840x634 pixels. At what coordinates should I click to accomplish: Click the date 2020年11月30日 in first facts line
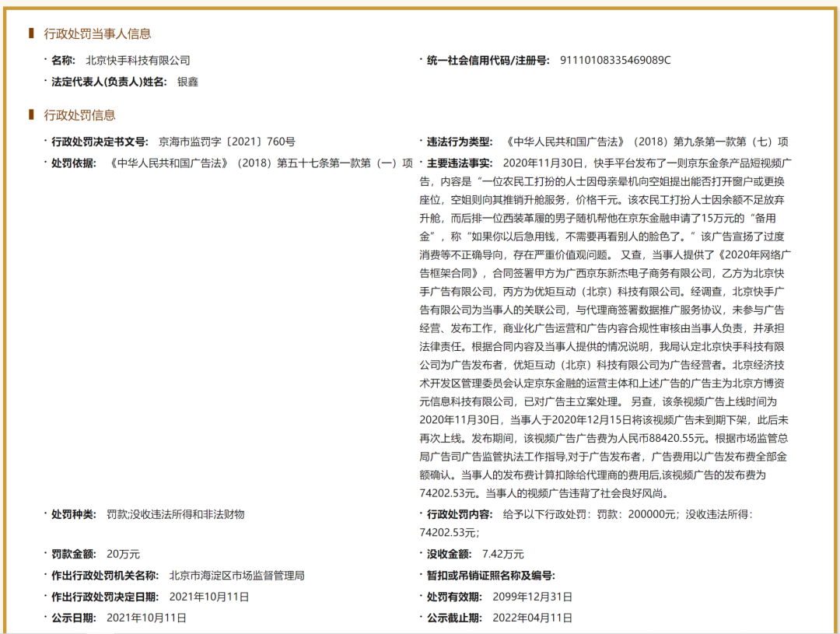coord(544,163)
